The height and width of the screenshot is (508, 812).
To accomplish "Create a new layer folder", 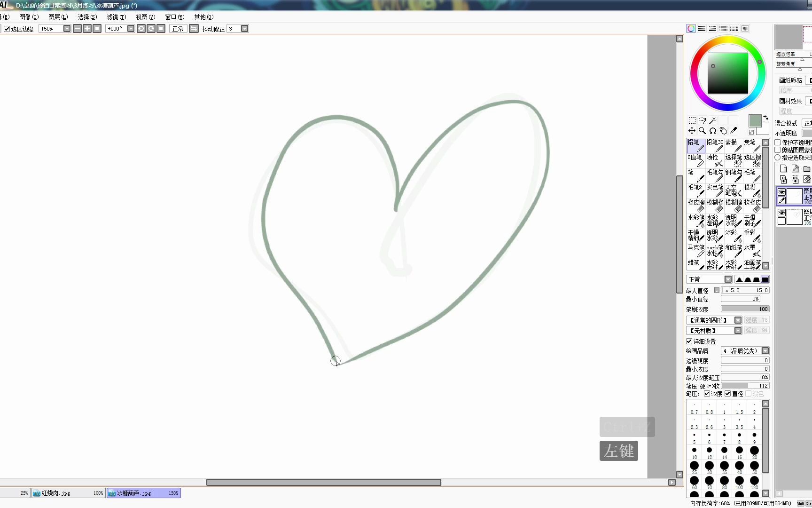I will pyautogui.click(x=806, y=168).
